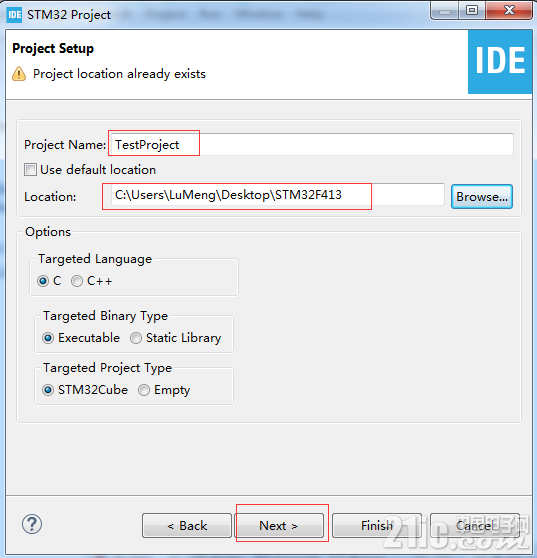Click the Location path text field
This screenshot has height=558, width=537.
(x=278, y=195)
